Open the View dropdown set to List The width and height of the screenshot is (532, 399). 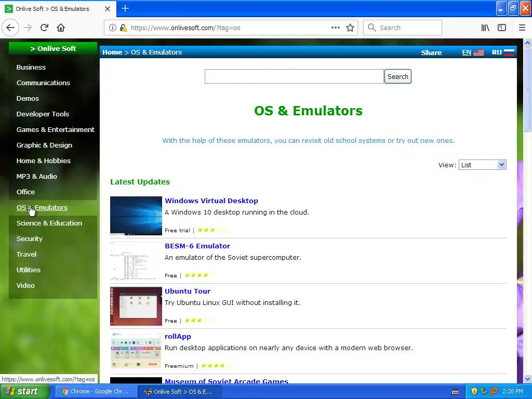(482, 165)
